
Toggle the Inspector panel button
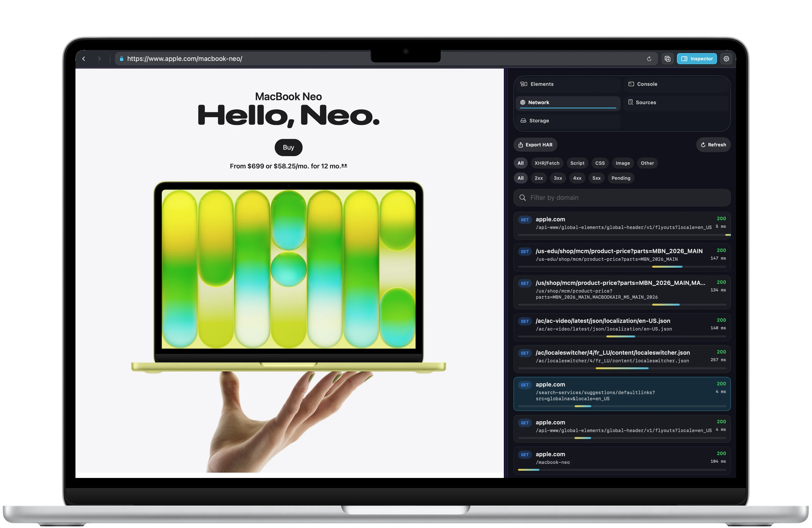[x=697, y=59]
